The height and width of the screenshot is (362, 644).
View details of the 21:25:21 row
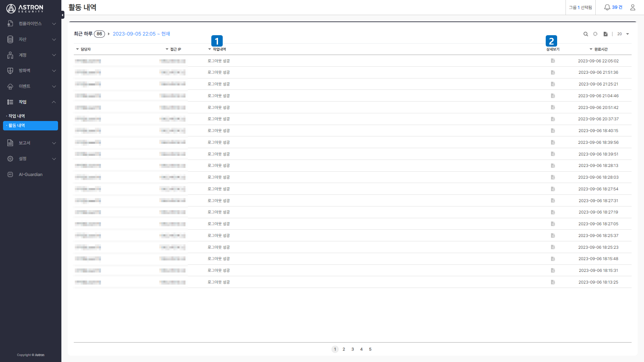pos(553,84)
